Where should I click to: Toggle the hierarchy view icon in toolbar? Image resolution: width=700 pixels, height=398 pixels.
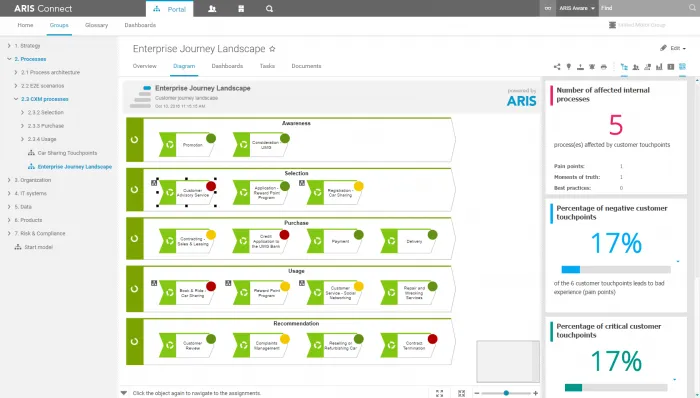(624, 67)
